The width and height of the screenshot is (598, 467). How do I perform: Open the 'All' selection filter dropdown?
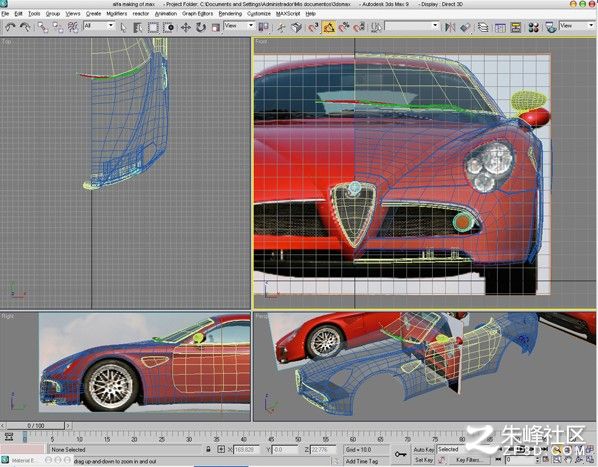click(99, 26)
